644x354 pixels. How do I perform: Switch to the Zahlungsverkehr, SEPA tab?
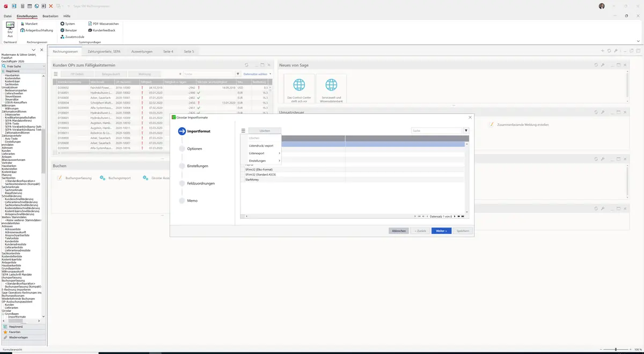click(x=104, y=51)
